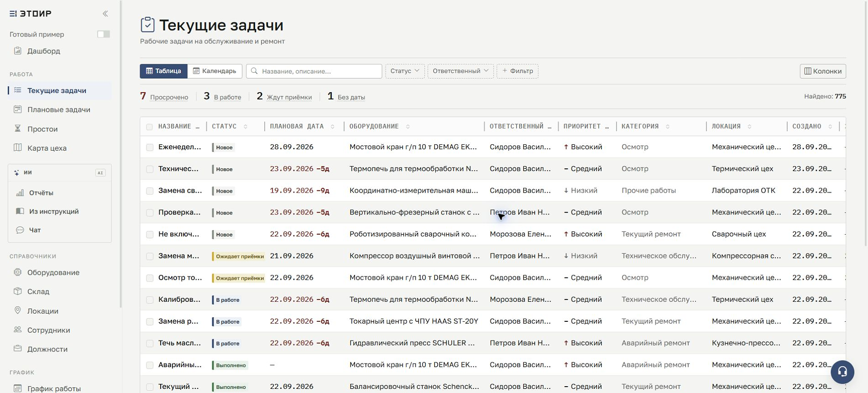The image size is (868, 393).
Task: Click the ИИ sparkle icon
Action: (16, 173)
